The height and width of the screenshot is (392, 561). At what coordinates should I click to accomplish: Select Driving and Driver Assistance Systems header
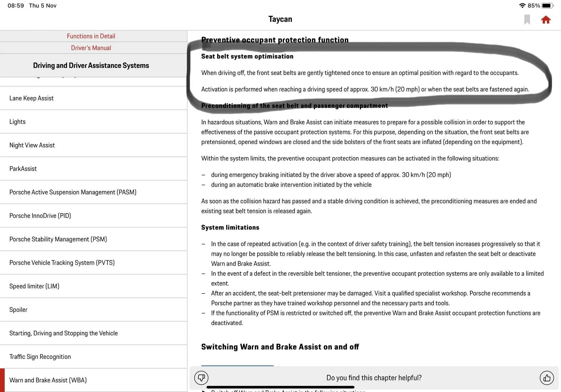[91, 66]
